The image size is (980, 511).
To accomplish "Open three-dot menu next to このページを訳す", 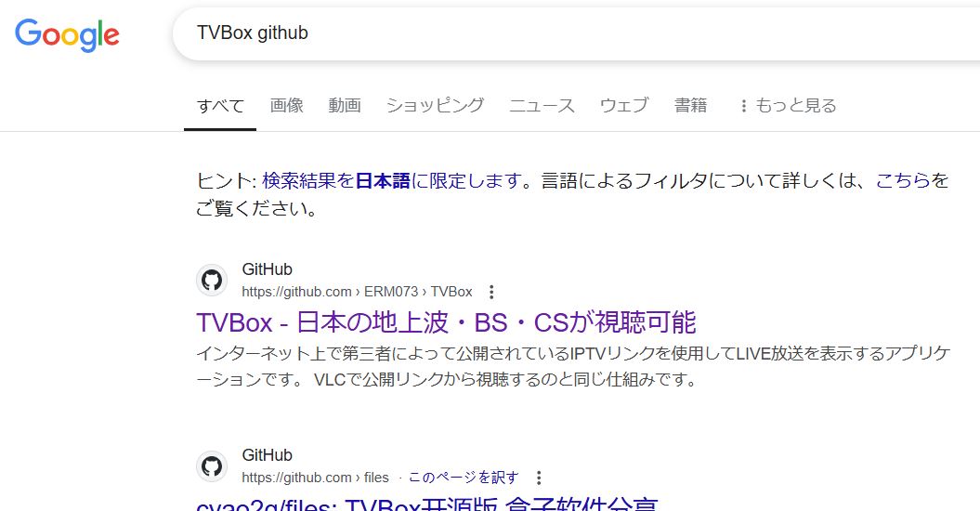I will (x=539, y=478).
